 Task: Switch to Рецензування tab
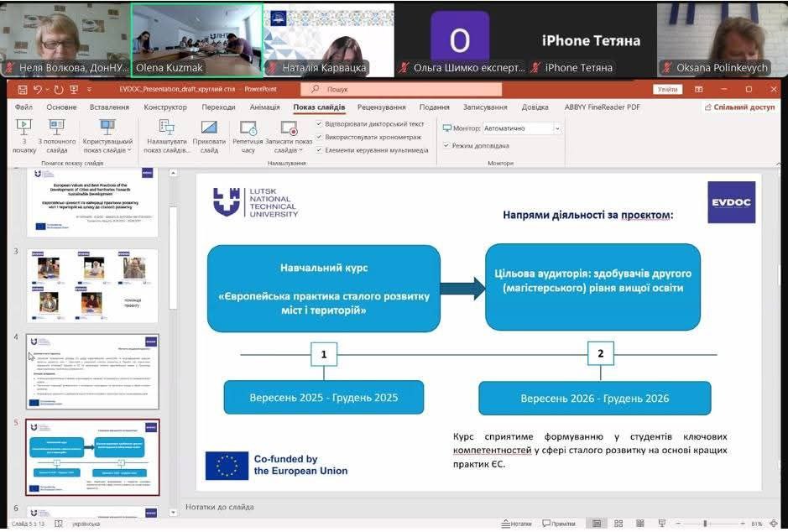click(382, 107)
